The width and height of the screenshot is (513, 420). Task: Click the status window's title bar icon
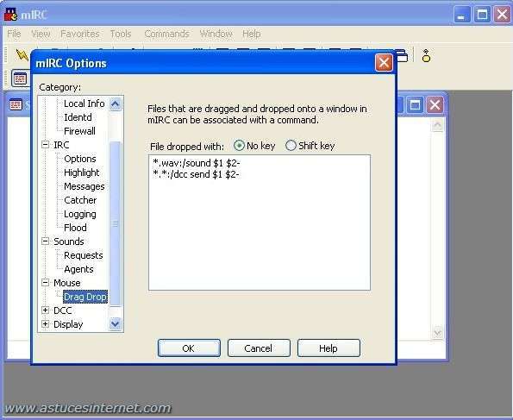coord(16,104)
